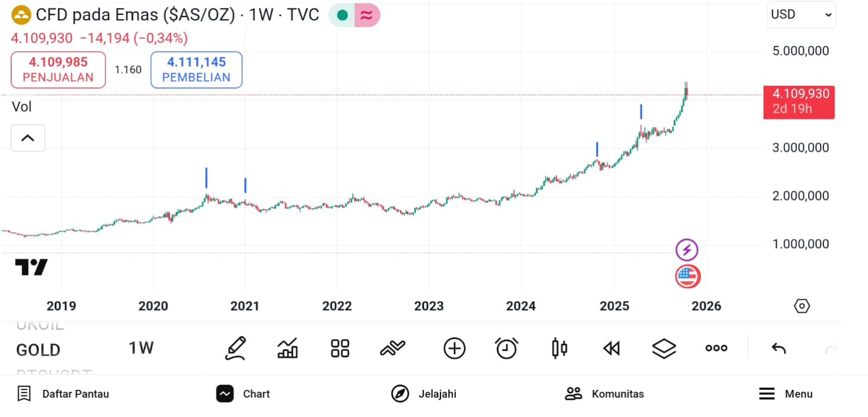This screenshot has width=868, height=417.
Task: Open the object tree layers icon
Action: click(x=664, y=348)
